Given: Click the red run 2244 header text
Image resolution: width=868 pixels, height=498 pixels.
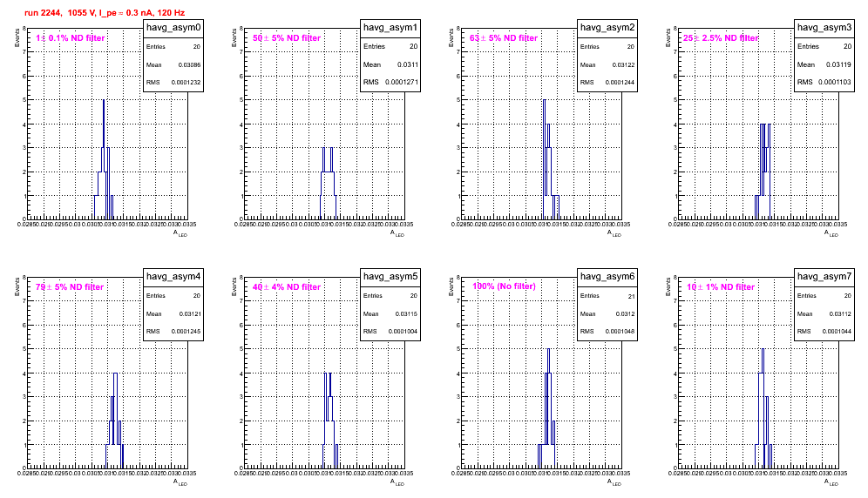Looking at the screenshot, I should [x=105, y=12].
